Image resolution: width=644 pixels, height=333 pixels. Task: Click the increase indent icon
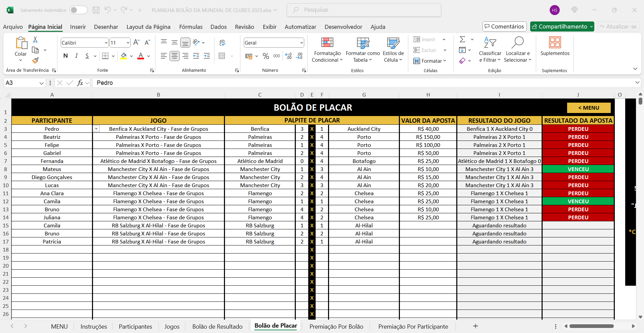pyautogui.click(x=207, y=56)
